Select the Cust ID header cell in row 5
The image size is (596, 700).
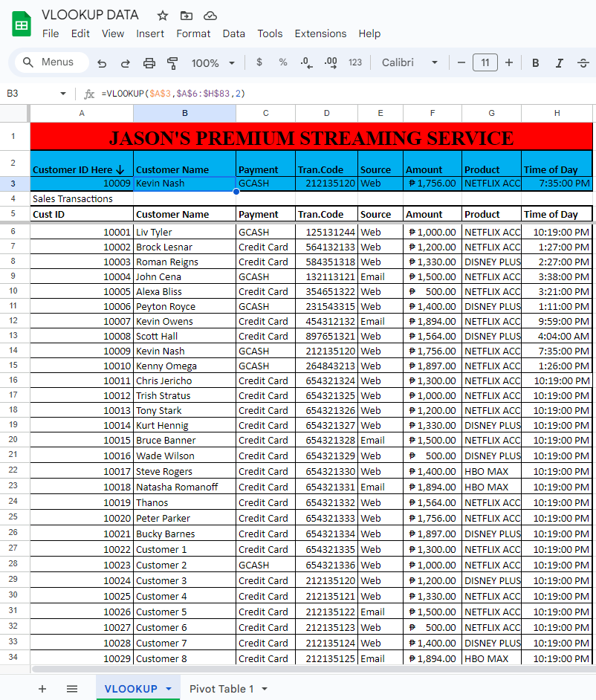82,214
